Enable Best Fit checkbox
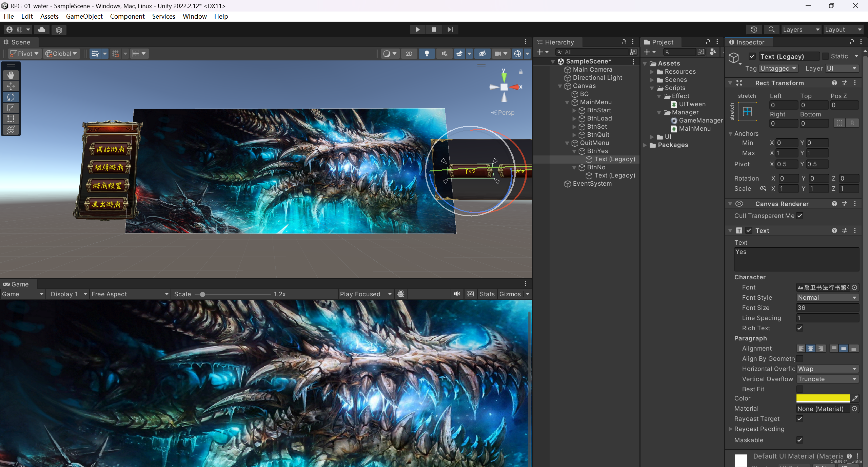 point(800,389)
